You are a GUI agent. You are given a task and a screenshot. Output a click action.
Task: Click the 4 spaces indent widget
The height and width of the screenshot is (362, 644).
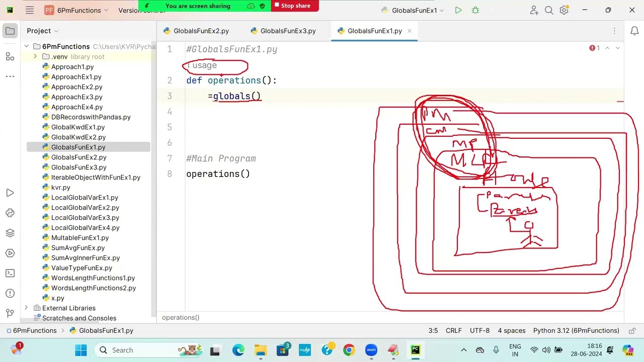click(511, 331)
